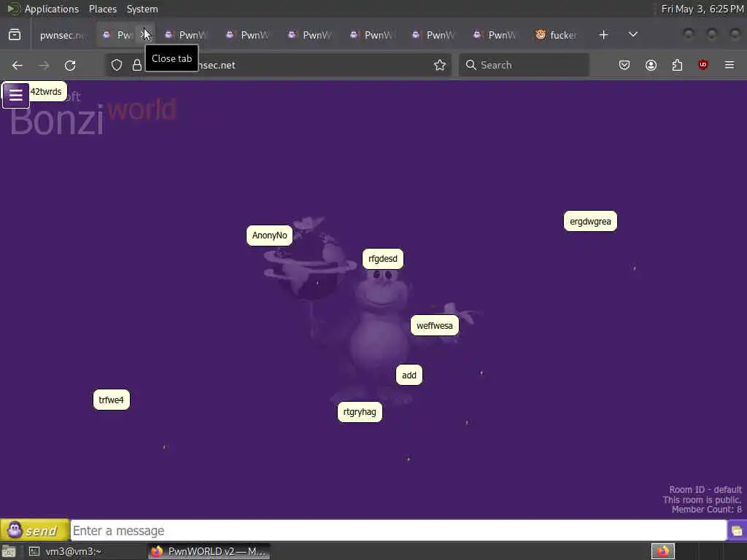Open the Applications menu
Screen dimensions: 747x560
coord(52,9)
